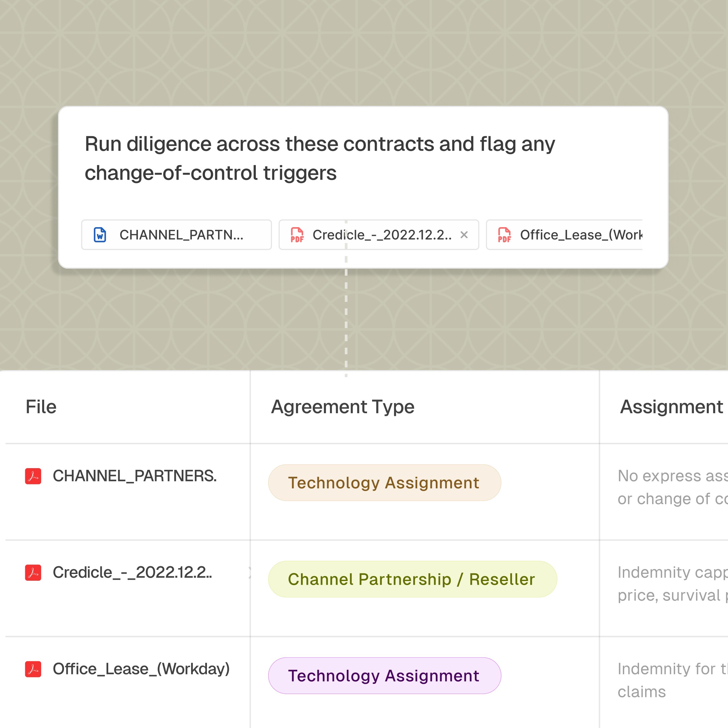This screenshot has width=728, height=728.
Task: Click the Channel Partnership / Reseller tag
Action: tap(412, 579)
